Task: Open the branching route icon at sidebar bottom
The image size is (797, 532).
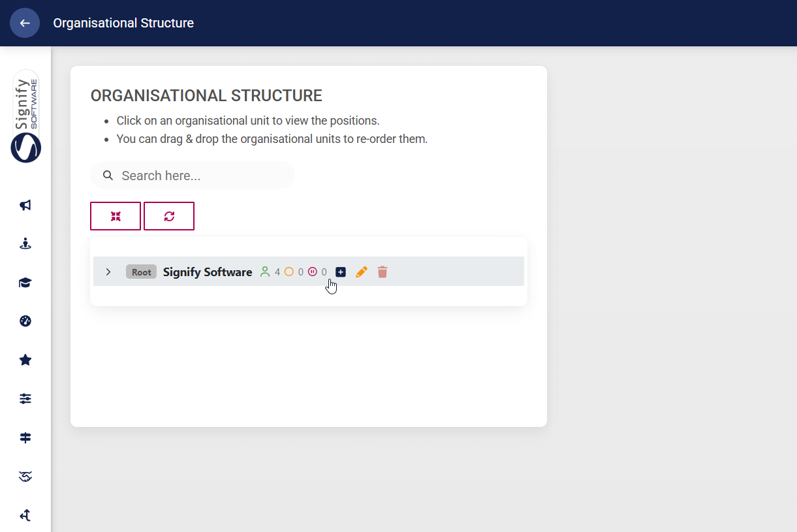Action: pos(25,515)
